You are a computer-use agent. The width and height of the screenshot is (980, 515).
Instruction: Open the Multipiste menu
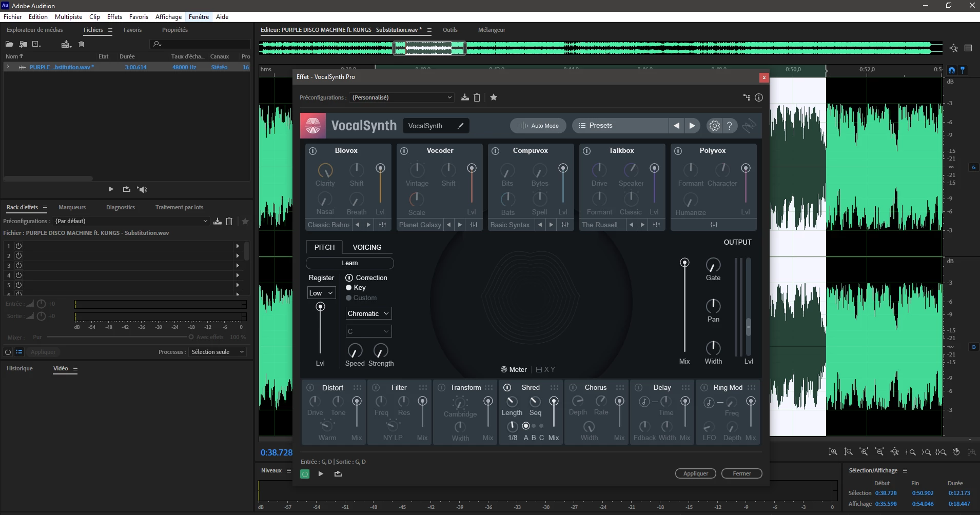[69, 17]
